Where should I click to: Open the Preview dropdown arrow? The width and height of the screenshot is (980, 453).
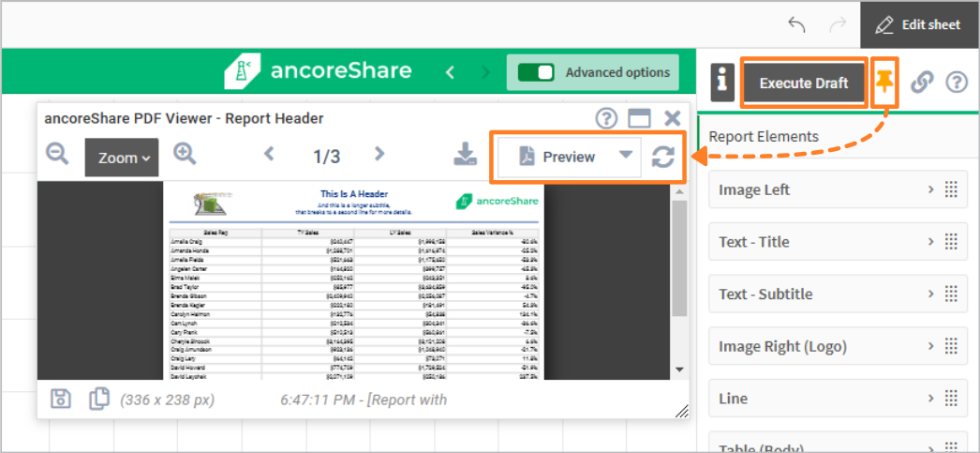pyautogui.click(x=626, y=155)
